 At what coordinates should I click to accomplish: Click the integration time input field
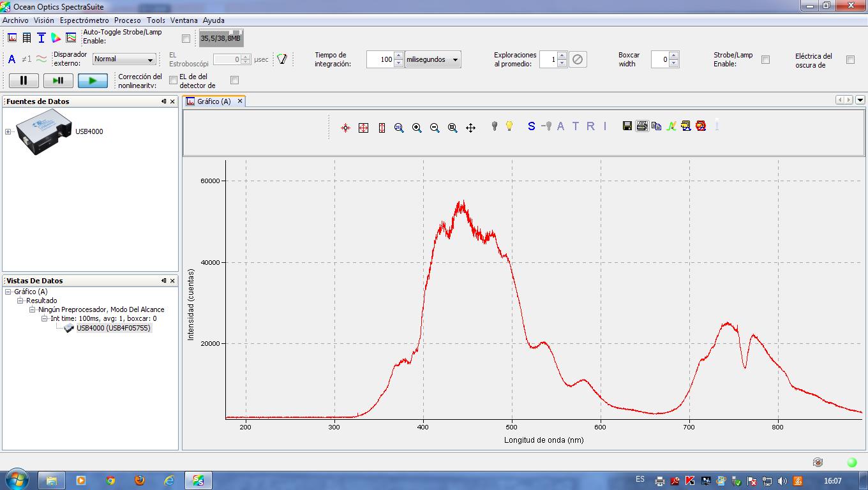point(380,59)
